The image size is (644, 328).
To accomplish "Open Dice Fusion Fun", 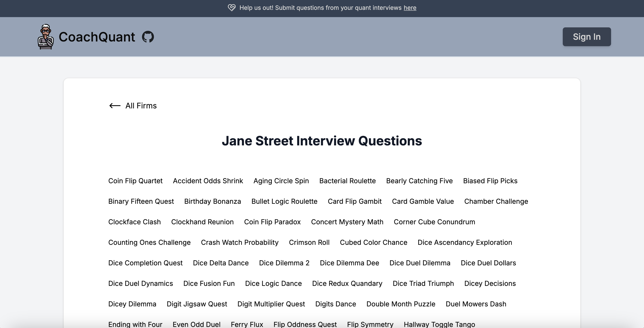I will (x=209, y=283).
